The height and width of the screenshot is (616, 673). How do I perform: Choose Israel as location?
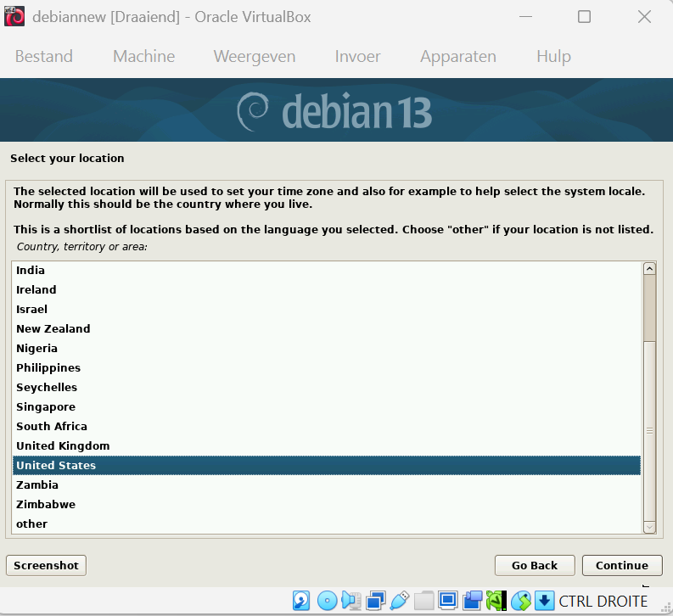[x=326, y=310]
